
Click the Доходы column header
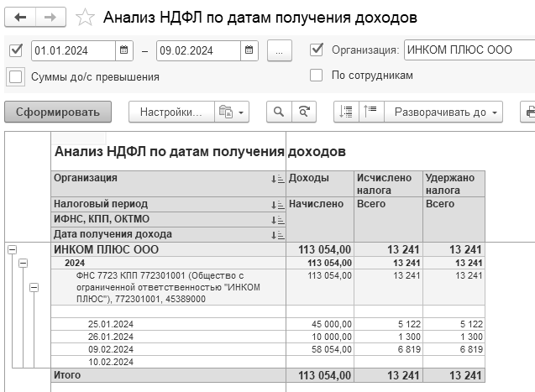pos(320,184)
